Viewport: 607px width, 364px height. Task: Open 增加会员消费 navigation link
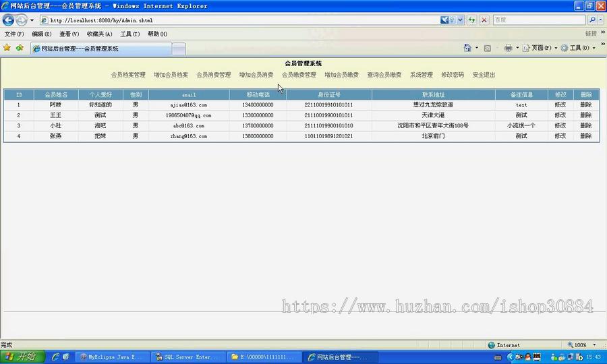click(256, 75)
